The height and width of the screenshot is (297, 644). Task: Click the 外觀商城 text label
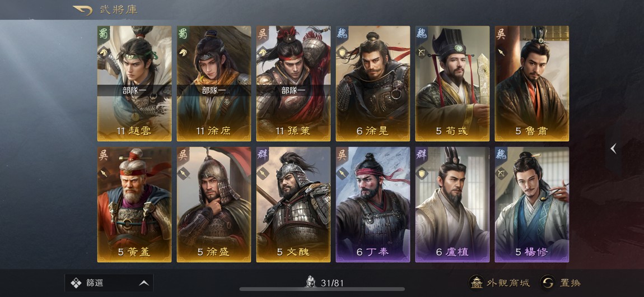point(508,282)
